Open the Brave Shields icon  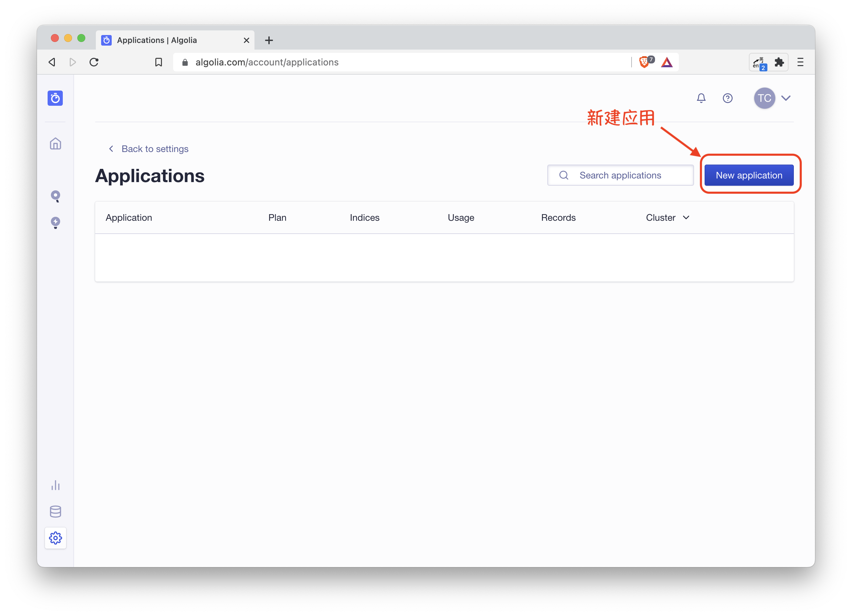tap(645, 61)
